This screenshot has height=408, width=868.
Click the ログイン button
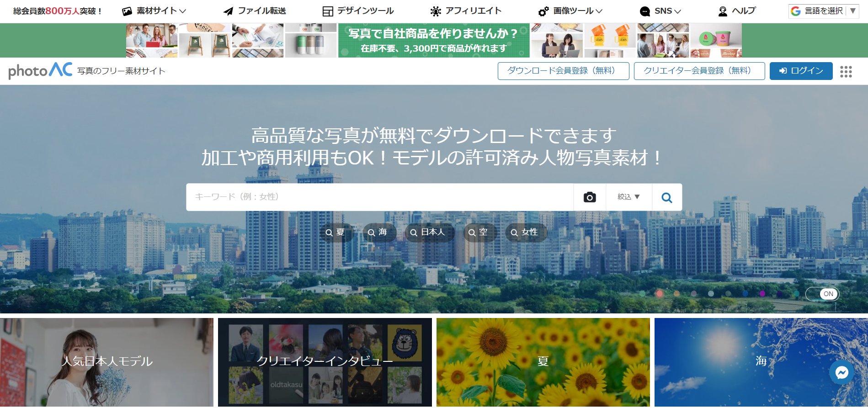(801, 71)
